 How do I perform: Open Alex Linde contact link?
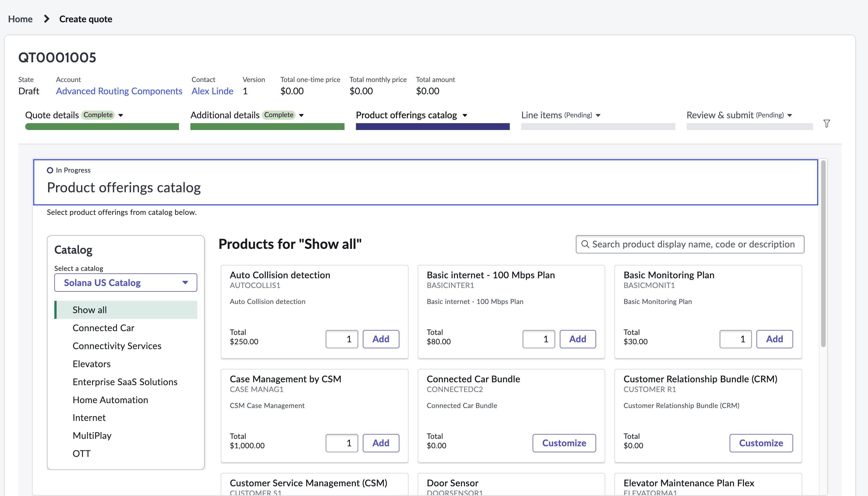(212, 91)
